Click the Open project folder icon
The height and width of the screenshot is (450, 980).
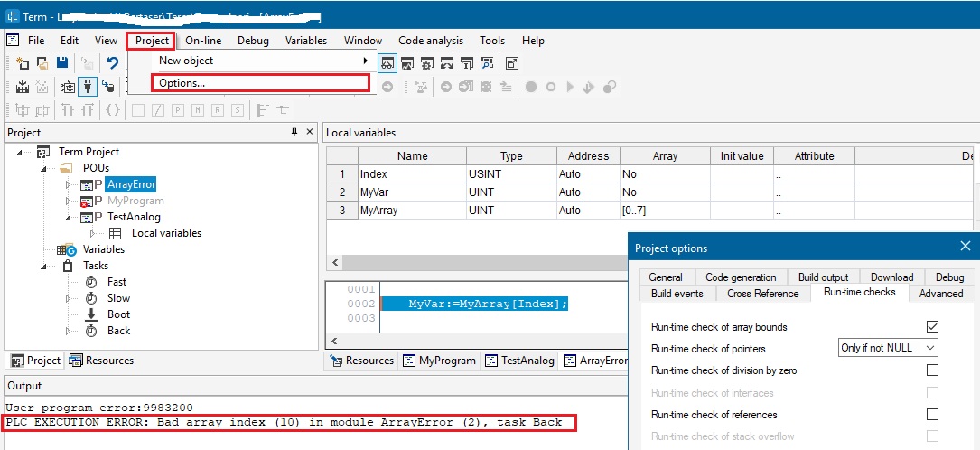point(42,62)
